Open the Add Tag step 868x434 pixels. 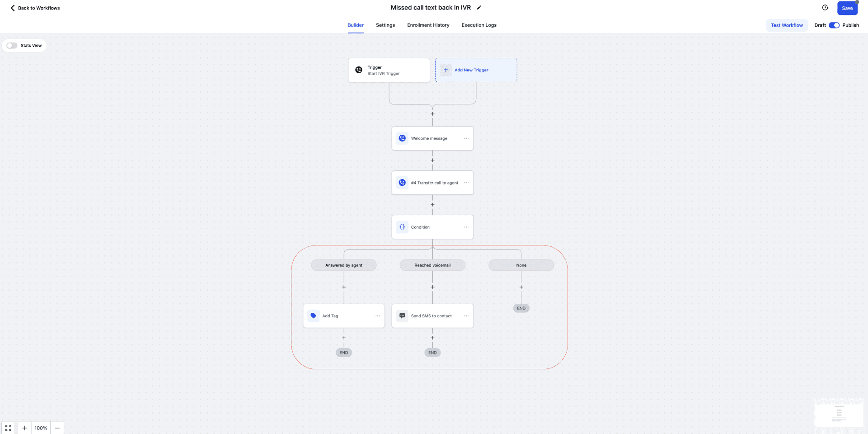pyautogui.click(x=344, y=316)
